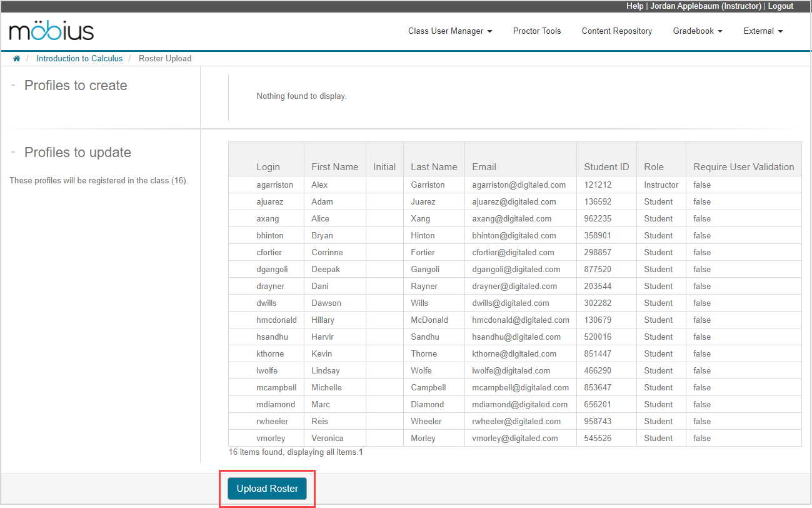This screenshot has height=508, width=812.
Task: Navigate to Introduction to Calculus breadcrumb
Action: click(79, 59)
